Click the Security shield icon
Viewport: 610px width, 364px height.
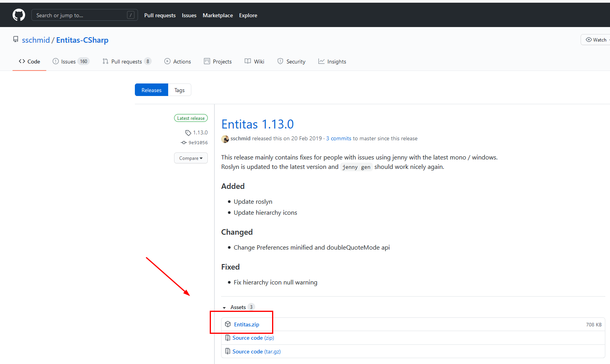pos(280,61)
